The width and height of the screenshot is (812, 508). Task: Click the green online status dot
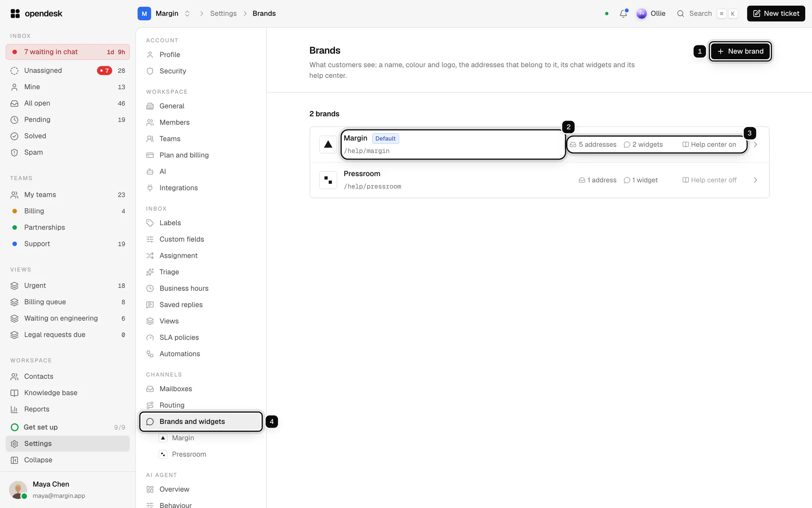[x=606, y=14]
